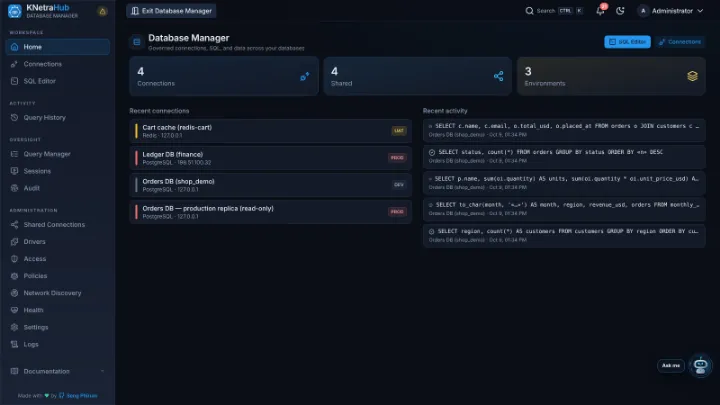Expand the Documentation chevron
The height and width of the screenshot is (405, 720).
[x=102, y=371]
